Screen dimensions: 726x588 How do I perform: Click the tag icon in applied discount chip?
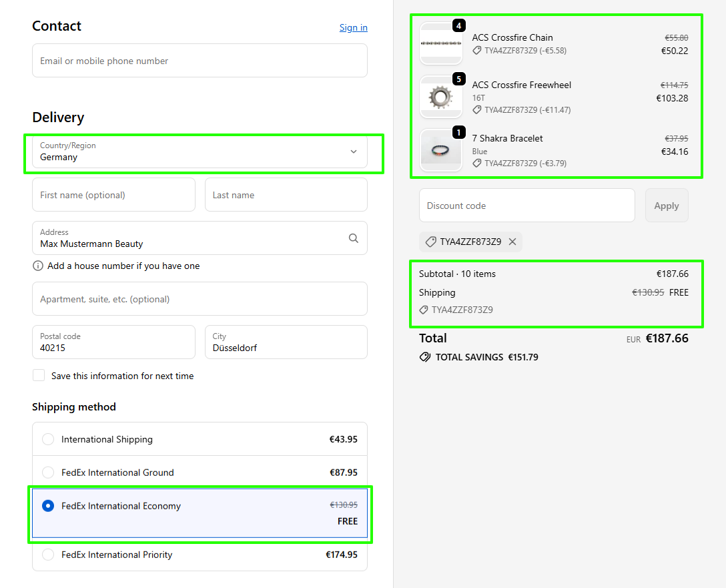click(x=431, y=242)
